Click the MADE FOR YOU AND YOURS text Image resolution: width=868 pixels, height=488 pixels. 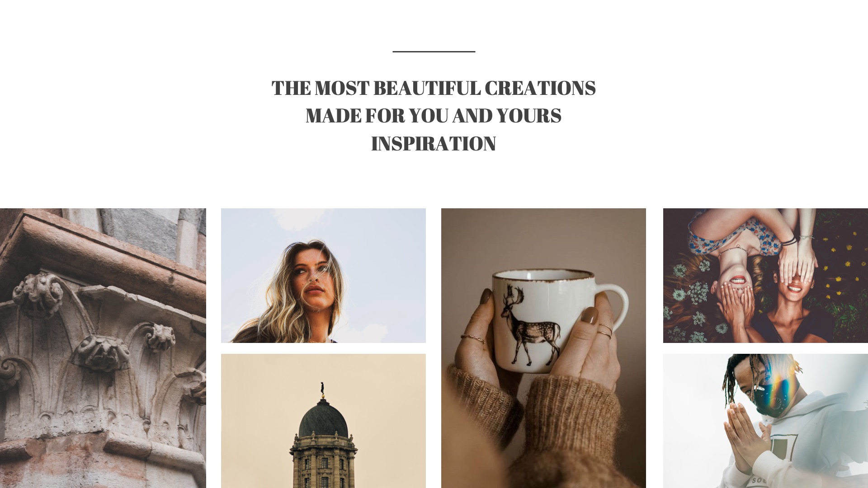tap(434, 116)
